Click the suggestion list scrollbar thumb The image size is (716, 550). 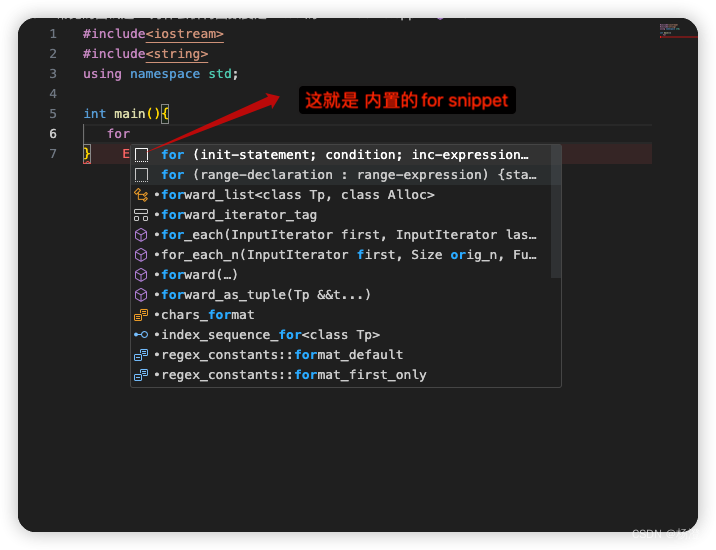[x=556, y=212]
